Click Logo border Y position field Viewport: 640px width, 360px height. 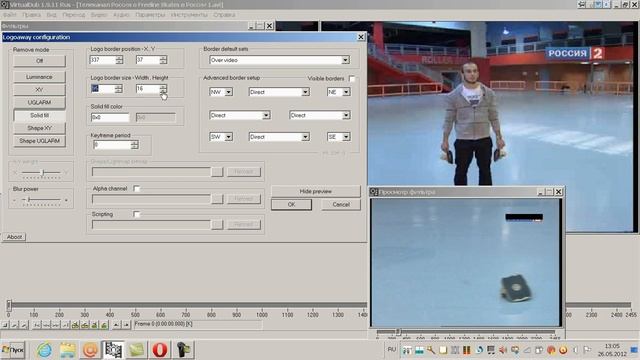(x=147, y=60)
